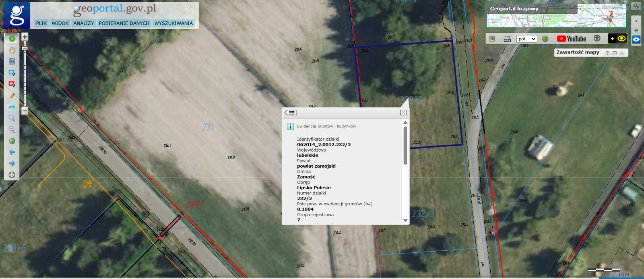Pick the pencil drawing tool
Viewport: 644px width, 279px height.
coord(12,96)
